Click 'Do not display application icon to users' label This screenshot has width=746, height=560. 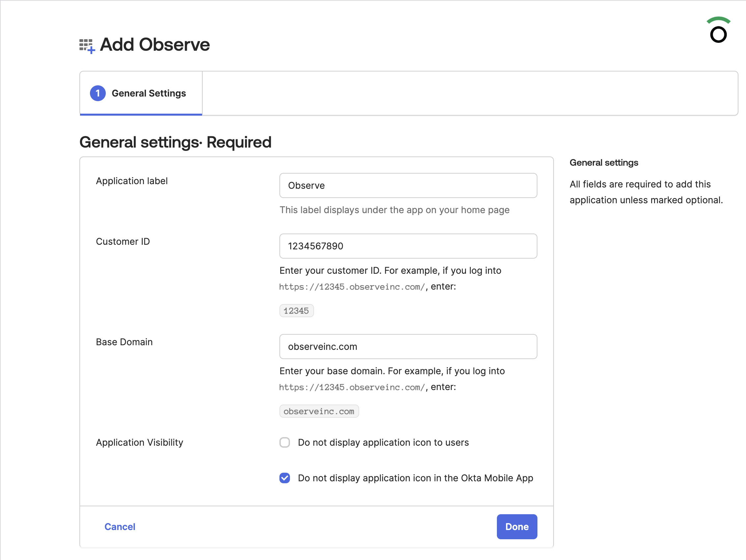click(383, 442)
